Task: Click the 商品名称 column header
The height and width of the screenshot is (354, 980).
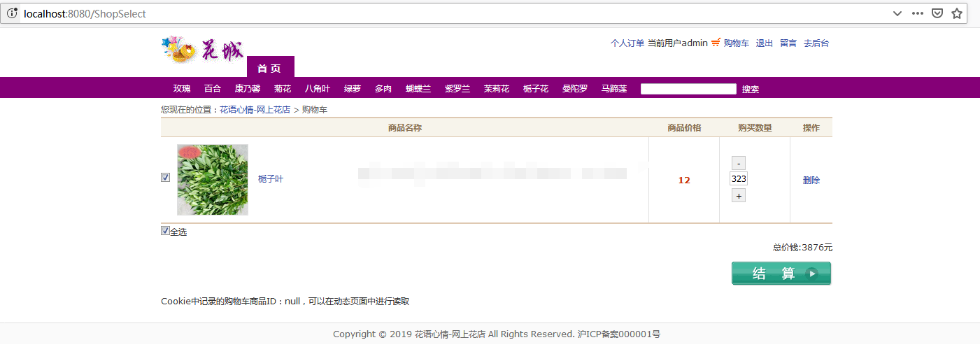Action: click(x=405, y=127)
